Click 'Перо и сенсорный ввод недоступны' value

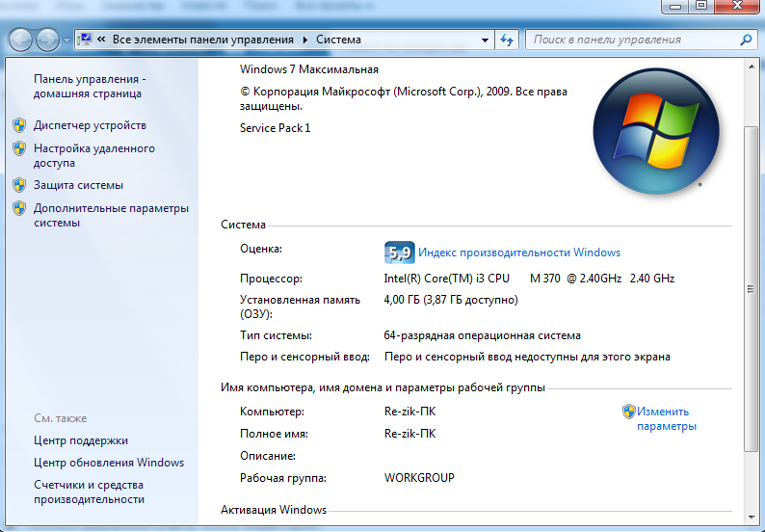tap(527, 357)
